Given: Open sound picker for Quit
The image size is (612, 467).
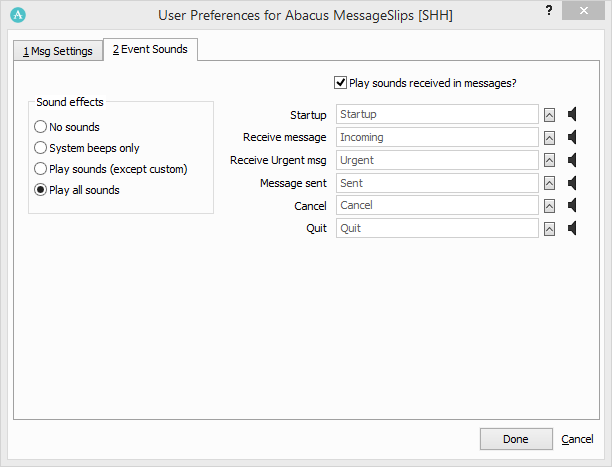Looking at the screenshot, I should point(550,229).
